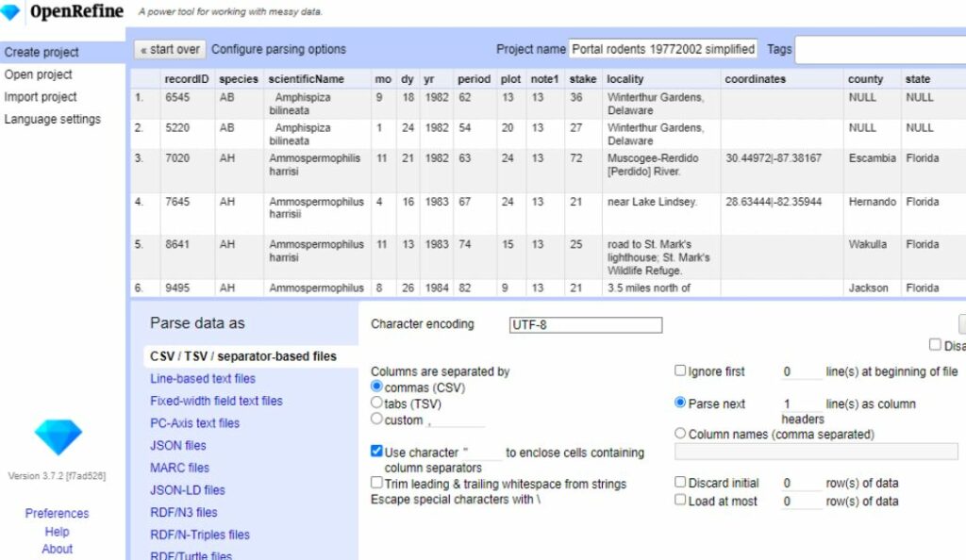Open the Help link
The width and height of the screenshot is (966, 560).
[57, 532]
